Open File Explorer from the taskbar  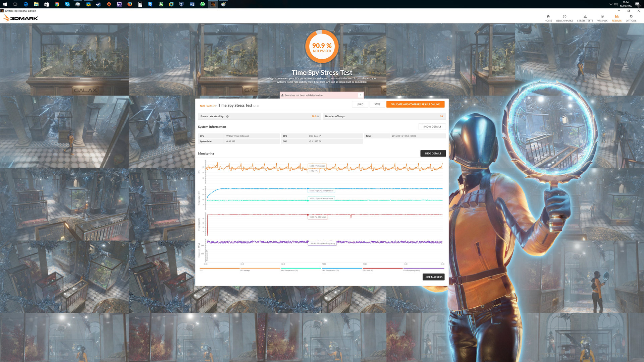click(36, 4)
